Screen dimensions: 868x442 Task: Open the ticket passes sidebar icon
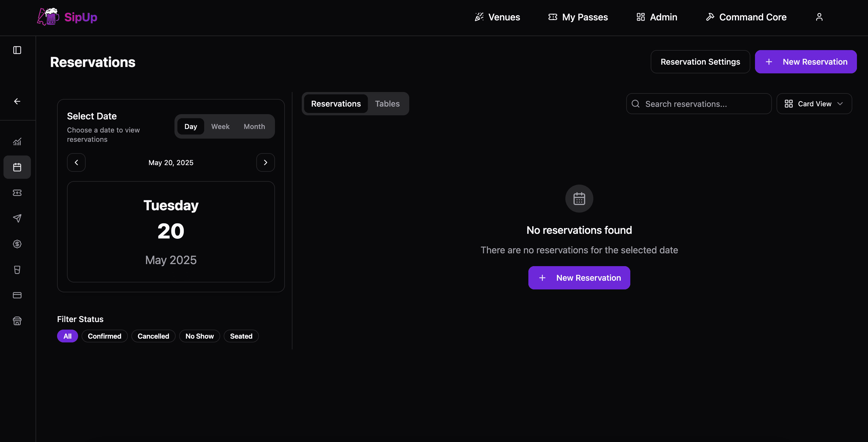pos(17,193)
